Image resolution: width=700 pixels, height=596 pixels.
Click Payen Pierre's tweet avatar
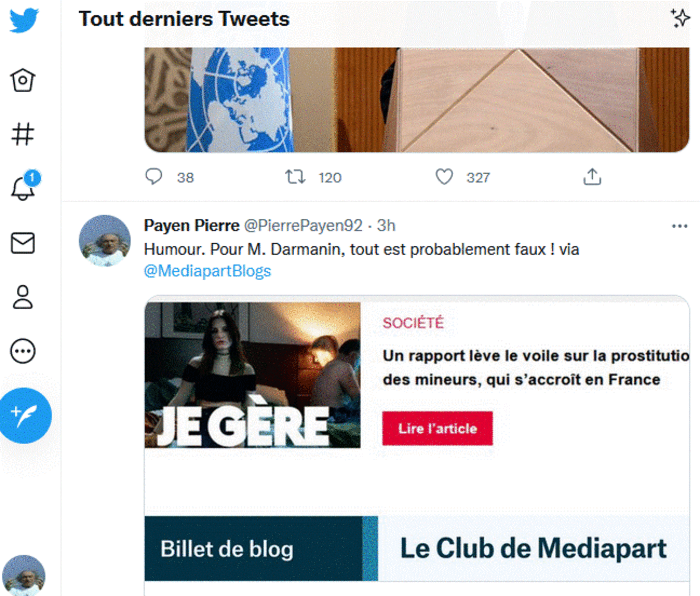pos(104,241)
